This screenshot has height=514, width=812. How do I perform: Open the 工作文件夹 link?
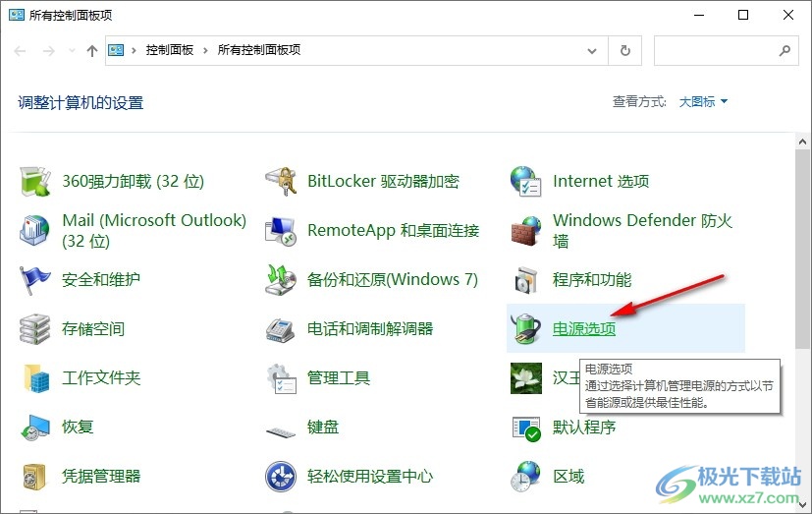[x=101, y=377]
